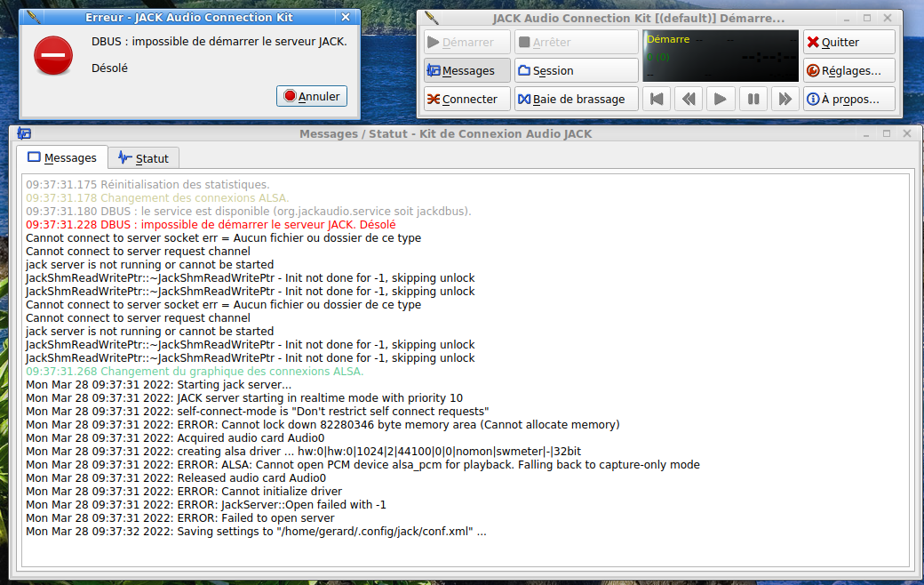Click the 'Released audio card Audio0' line
924x585 pixels.
tap(176, 477)
